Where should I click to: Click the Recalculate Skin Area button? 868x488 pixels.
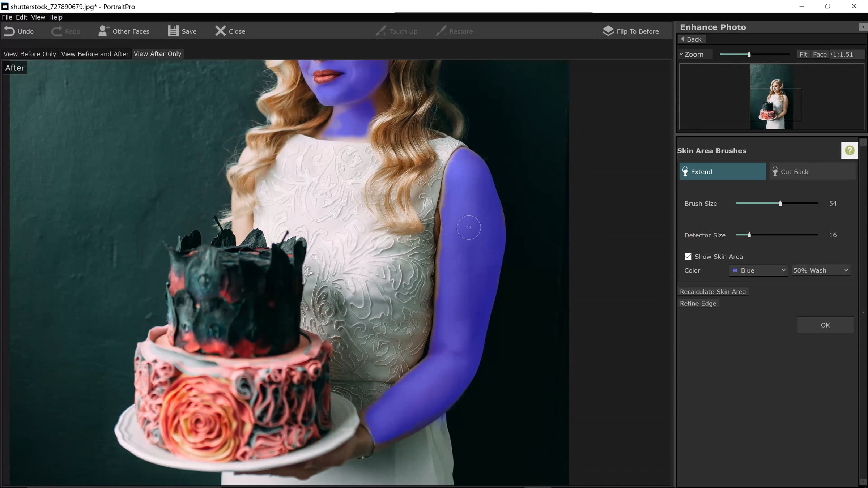(x=712, y=292)
